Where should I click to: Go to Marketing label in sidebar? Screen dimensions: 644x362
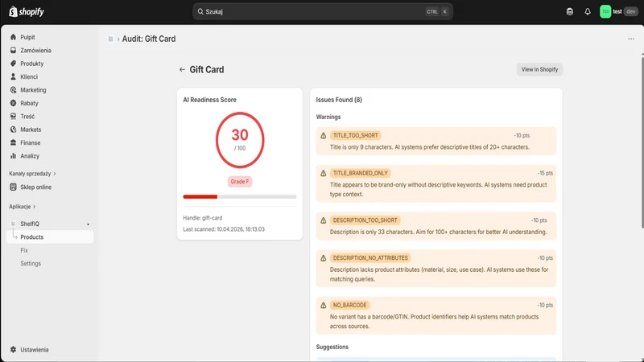pyautogui.click(x=33, y=90)
